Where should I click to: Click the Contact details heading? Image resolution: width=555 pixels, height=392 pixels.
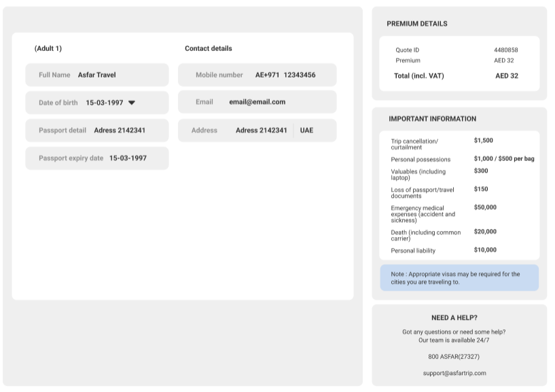(x=208, y=48)
